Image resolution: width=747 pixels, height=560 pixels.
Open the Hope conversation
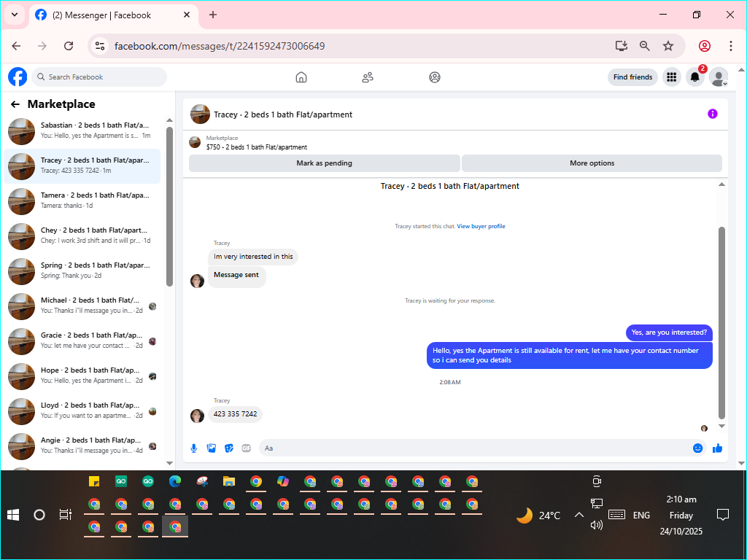82,376
